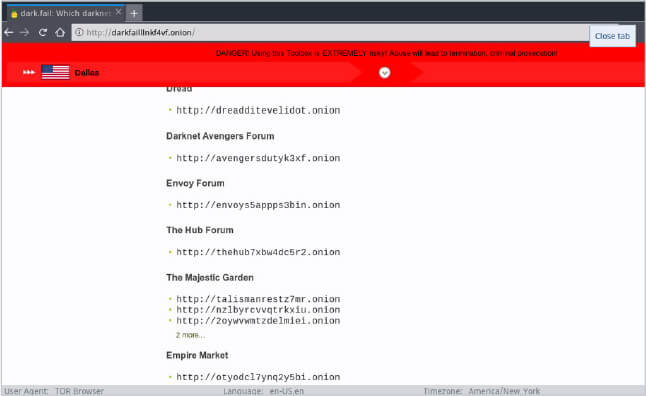Click the User Agent TOR Browser status
The width and height of the screenshot is (646, 396).
pyautogui.click(x=54, y=391)
